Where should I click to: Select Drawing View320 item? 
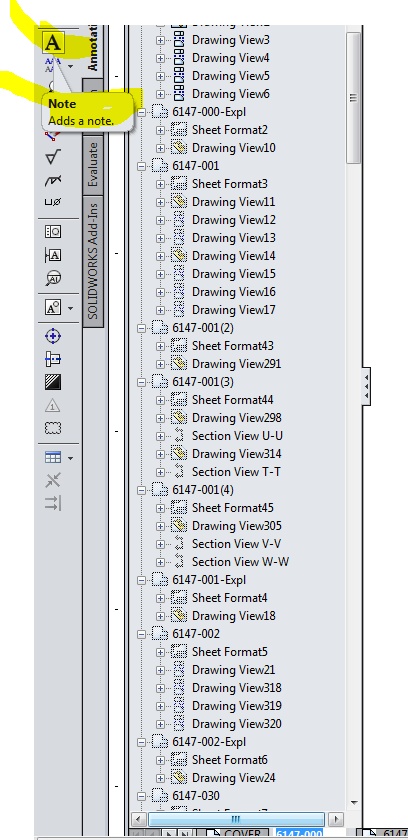tap(237, 724)
